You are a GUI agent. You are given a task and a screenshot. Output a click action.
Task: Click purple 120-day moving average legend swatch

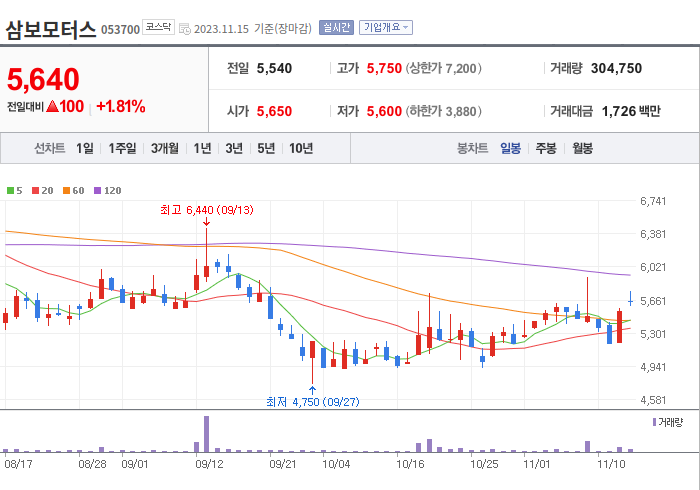[97, 191]
